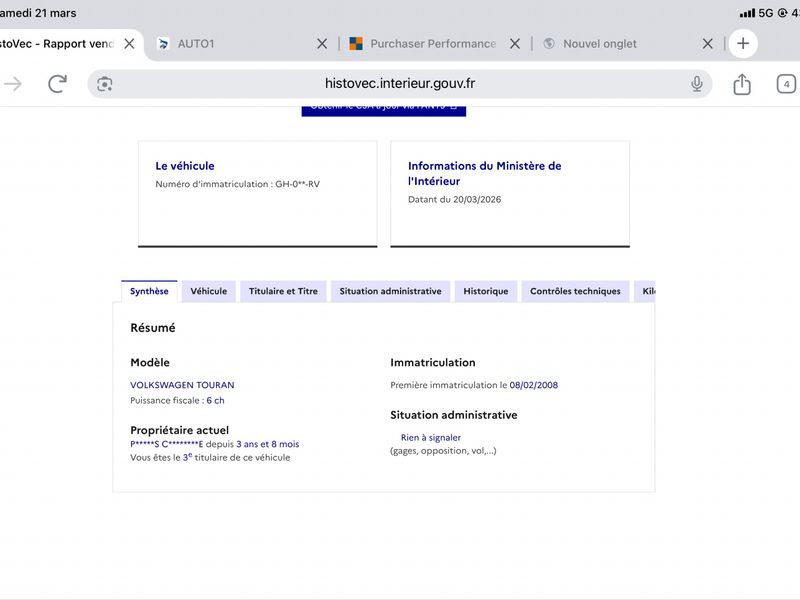This screenshot has height=600, width=800.
Task: Open the Véhicule tab
Action: 208,291
